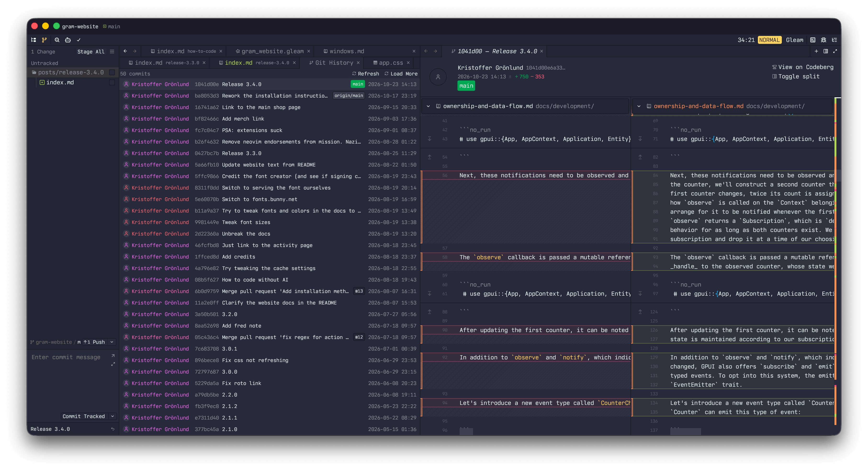Screen dimensions: 868x471
Task: Open the main branch picker in title bar
Action: pos(112,26)
